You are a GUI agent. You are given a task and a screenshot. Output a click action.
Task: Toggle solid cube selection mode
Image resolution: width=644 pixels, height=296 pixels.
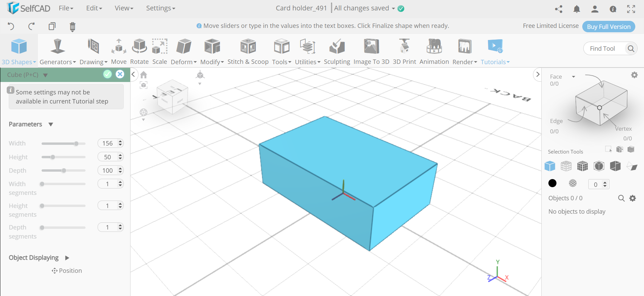coord(550,166)
